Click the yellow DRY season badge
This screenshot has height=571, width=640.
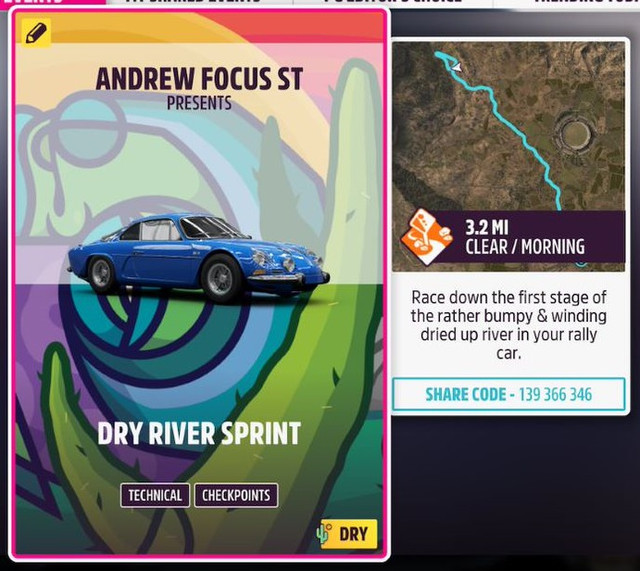[x=348, y=534]
